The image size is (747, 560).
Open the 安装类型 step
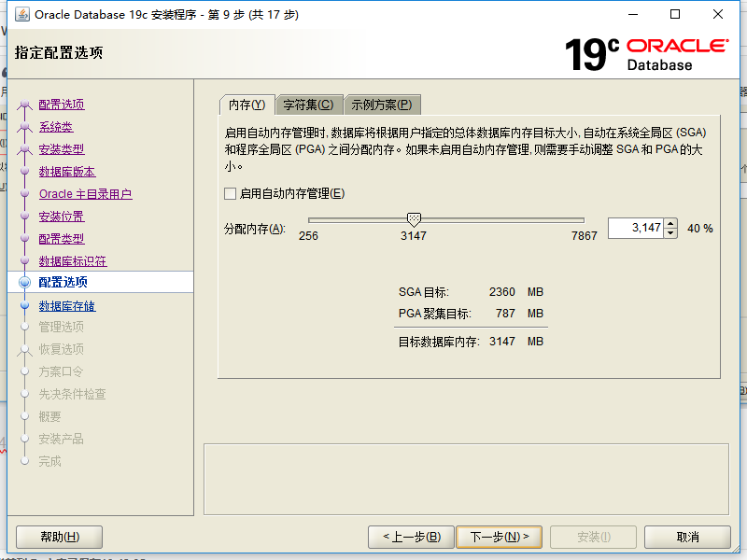click(61, 148)
